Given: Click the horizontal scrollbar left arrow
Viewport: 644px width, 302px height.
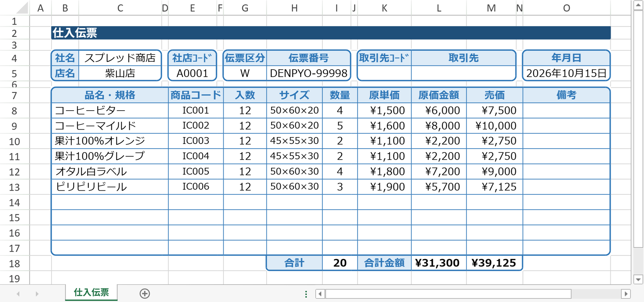Looking at the screenshot, I should pos(320,294).
